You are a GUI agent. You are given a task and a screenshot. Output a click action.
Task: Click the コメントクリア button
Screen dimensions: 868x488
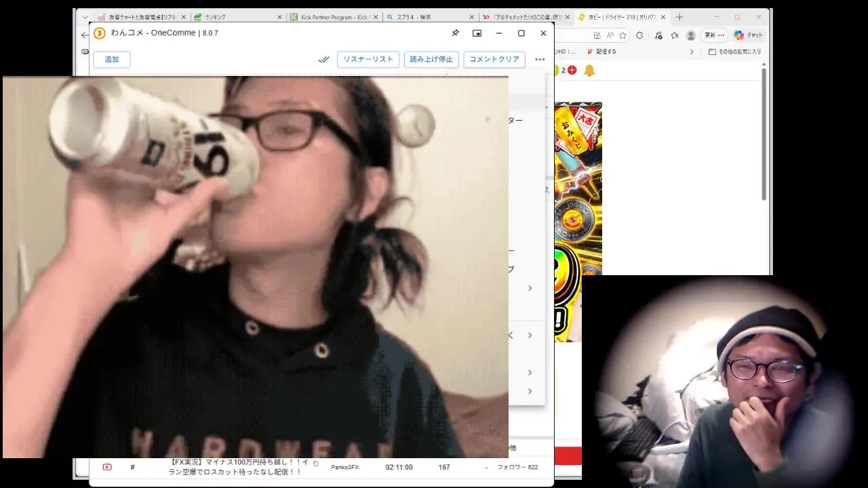tap(494, 60)
